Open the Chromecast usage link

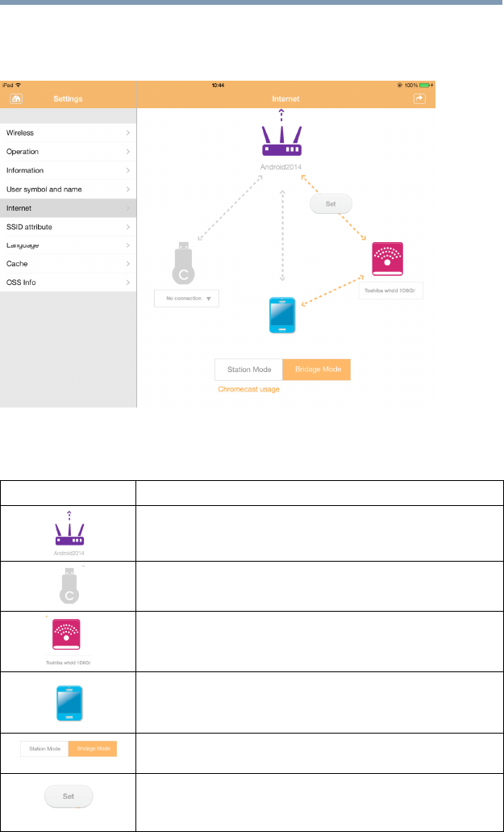click(x=248, y=389)
